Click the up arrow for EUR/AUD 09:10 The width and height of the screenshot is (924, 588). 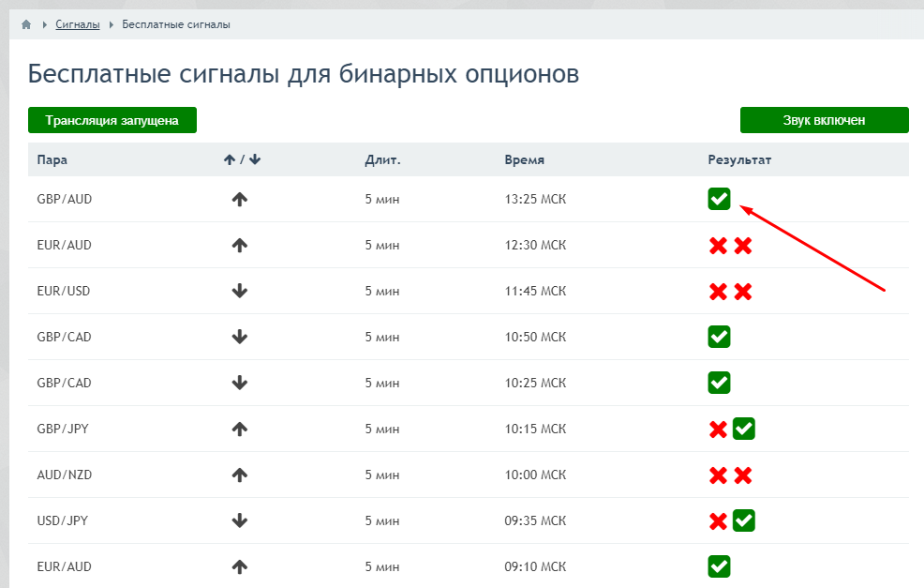point(239,566)
